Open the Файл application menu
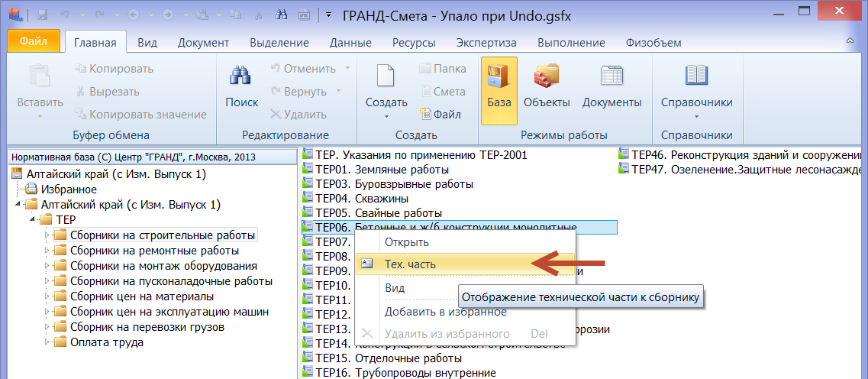The image size is (868, 379). pyautogui.click(x=34, y=41)
